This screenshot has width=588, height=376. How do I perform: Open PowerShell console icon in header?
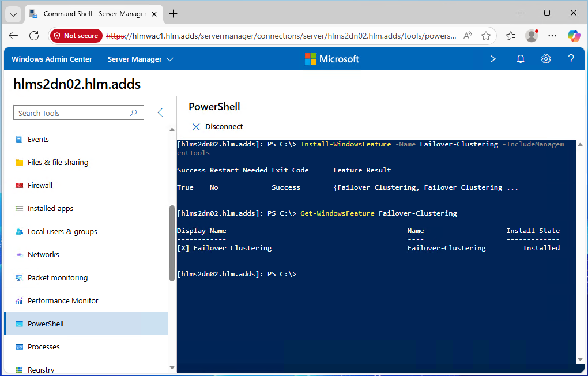(495, 59)
